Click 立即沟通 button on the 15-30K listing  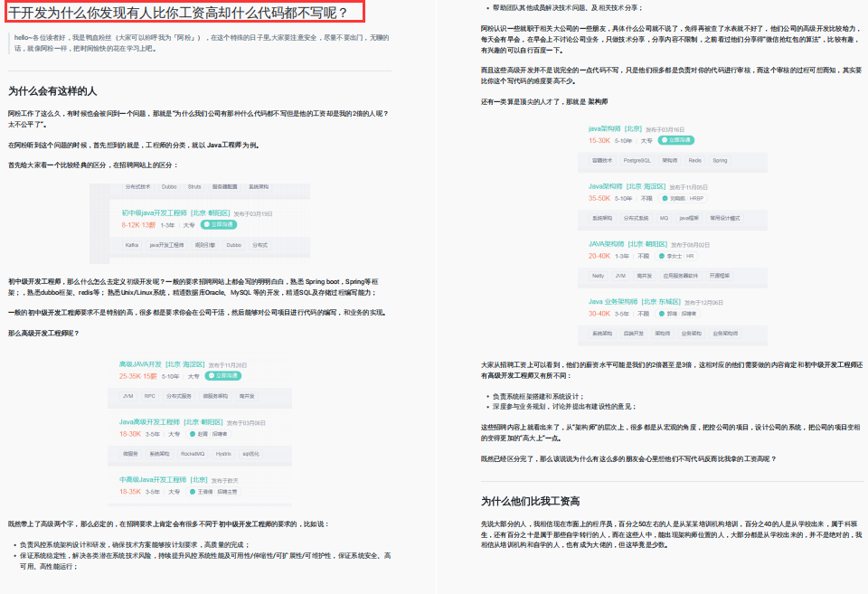(676, 141)
